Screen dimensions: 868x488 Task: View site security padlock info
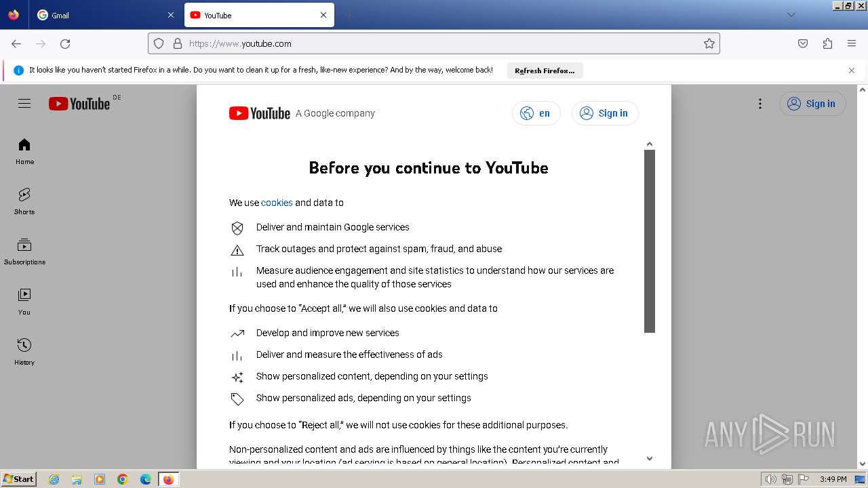tap(178, 43)
